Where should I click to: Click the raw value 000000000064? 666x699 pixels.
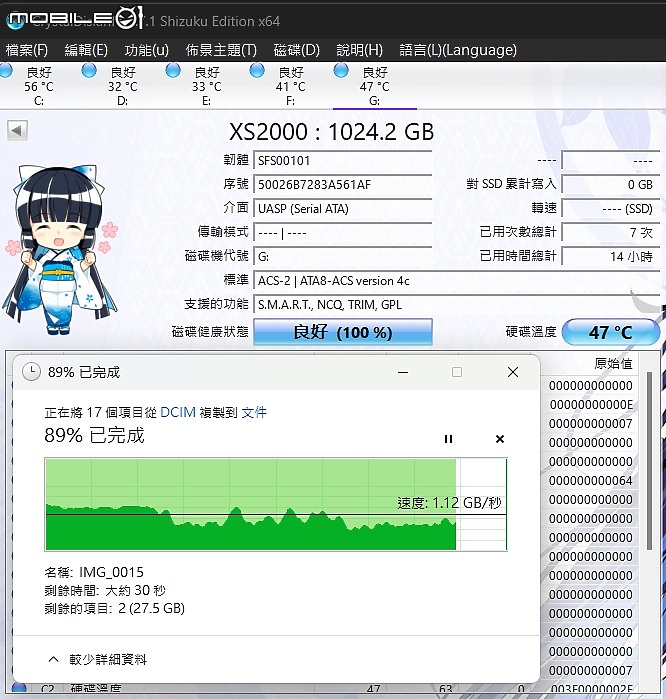pyautogui.click(x=591, y=481)
